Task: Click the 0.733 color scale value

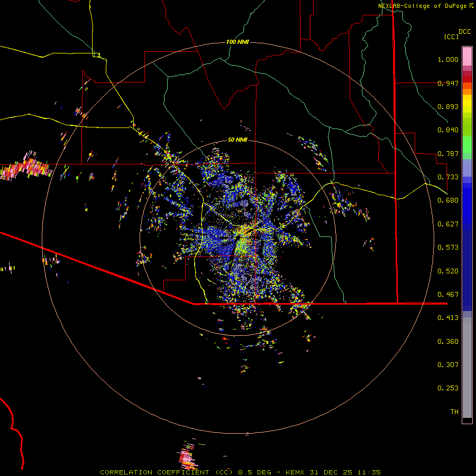Action: (x=448, y=177)
